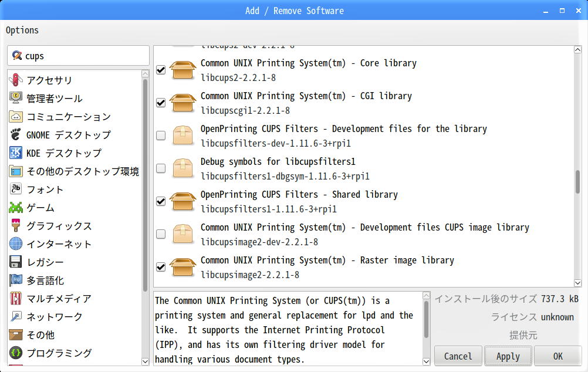
Task: Click package list scroll down arrow
Action: click(577, 283)
